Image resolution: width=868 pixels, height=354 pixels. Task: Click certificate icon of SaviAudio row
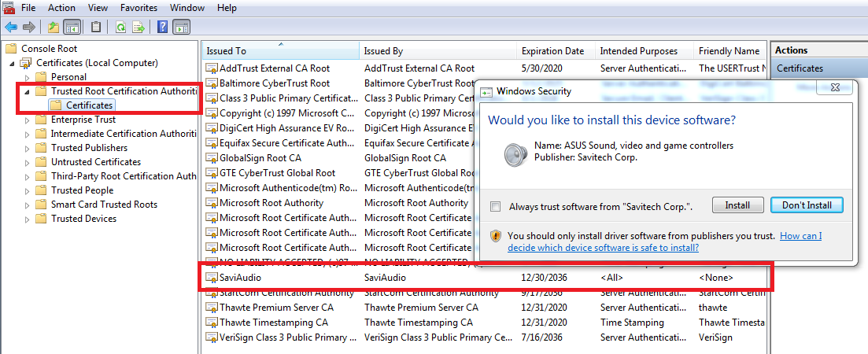[x=212, y=278]
